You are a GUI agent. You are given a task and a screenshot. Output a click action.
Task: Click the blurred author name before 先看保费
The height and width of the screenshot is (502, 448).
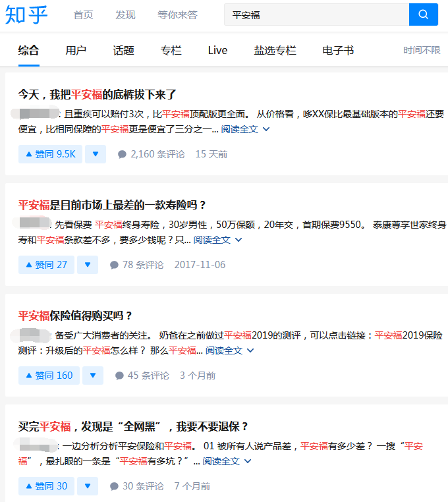(x=32, y=223)
